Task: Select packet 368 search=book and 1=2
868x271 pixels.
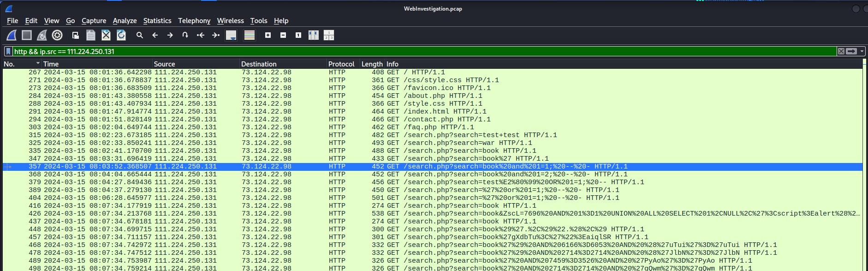Action: pos(433,174)
